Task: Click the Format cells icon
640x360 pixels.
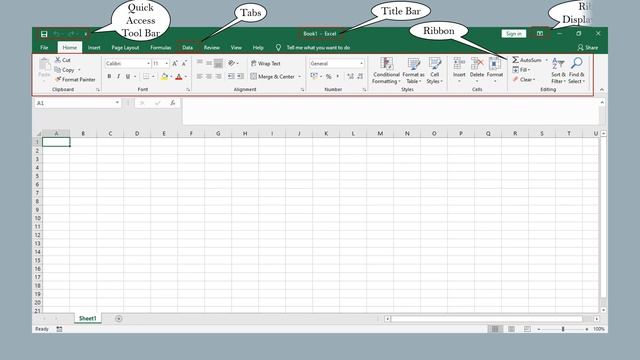Action: pyautogui.click(x=495, y=64)
